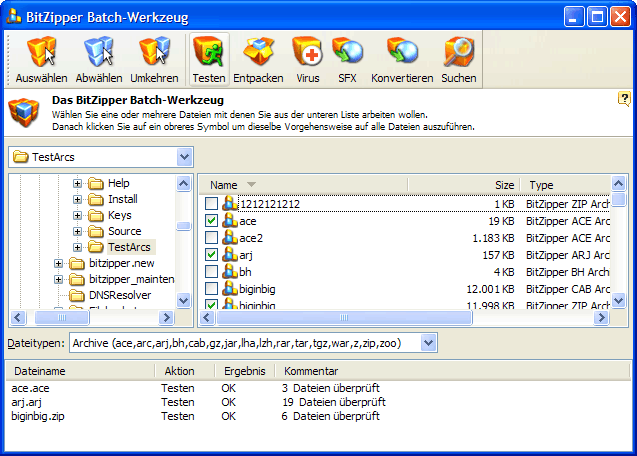The image size is (637, 456).
Task: Run the Testen archive test tool
Action: tap(208, 59)
